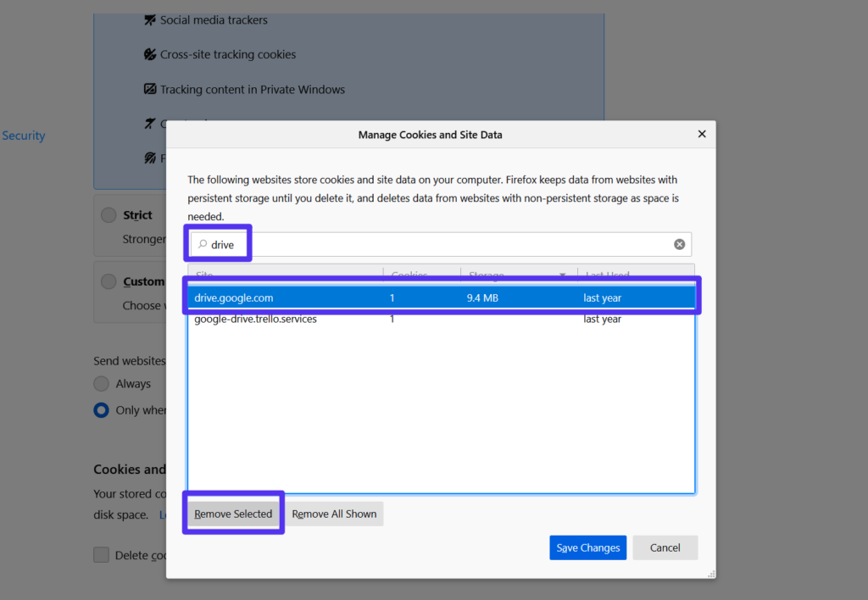Select the Custom tracking protection radio button

[108, 281]
